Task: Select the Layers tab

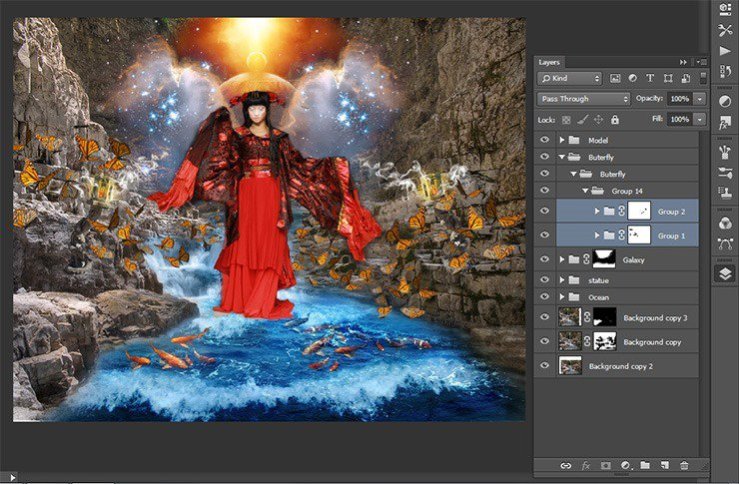Action: pyautogui.click(x=549, y=62)
